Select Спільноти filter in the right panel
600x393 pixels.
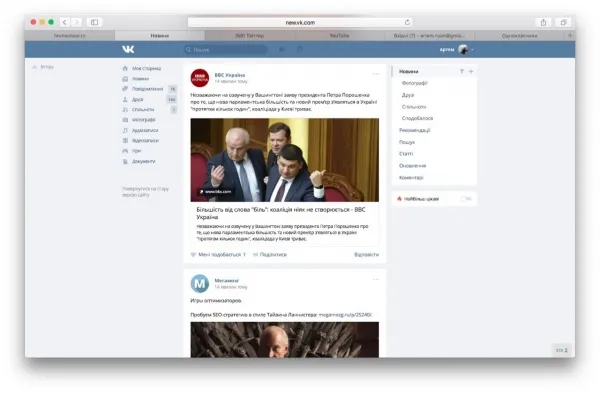414,107
